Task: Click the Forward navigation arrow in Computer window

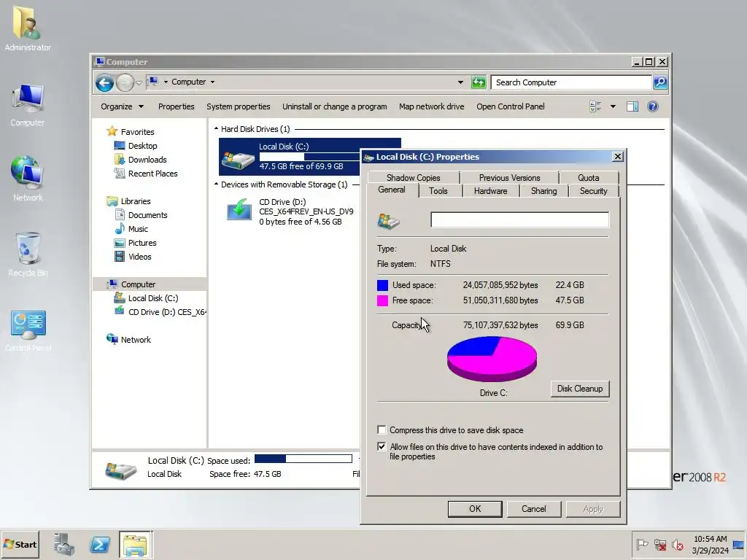Action: tap(125, 83)
